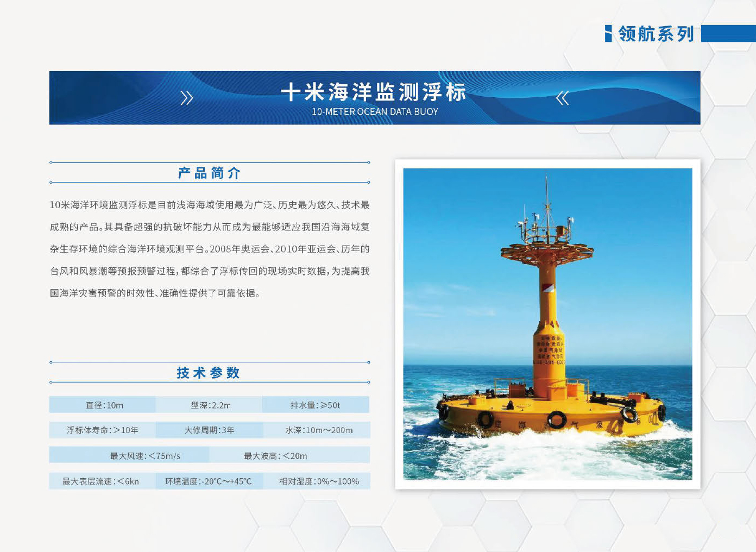Click the cell 直径:10m

103,405
